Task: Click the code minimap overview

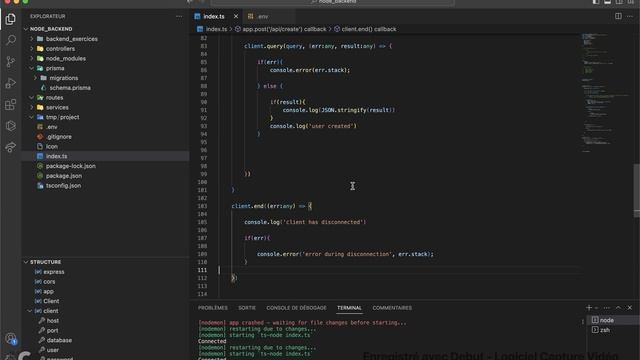Action: 606,94
